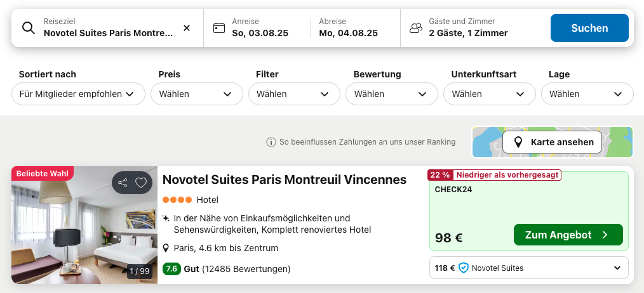Click the Beliebte Wahl badge
The image size is (644, 293).
point(43,173)
